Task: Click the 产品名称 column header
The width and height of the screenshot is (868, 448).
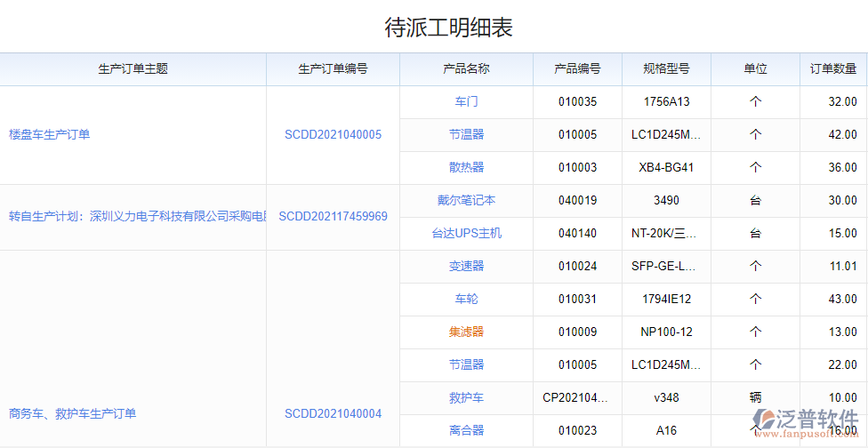Action: pyautogui.click(x=466, y=69)
